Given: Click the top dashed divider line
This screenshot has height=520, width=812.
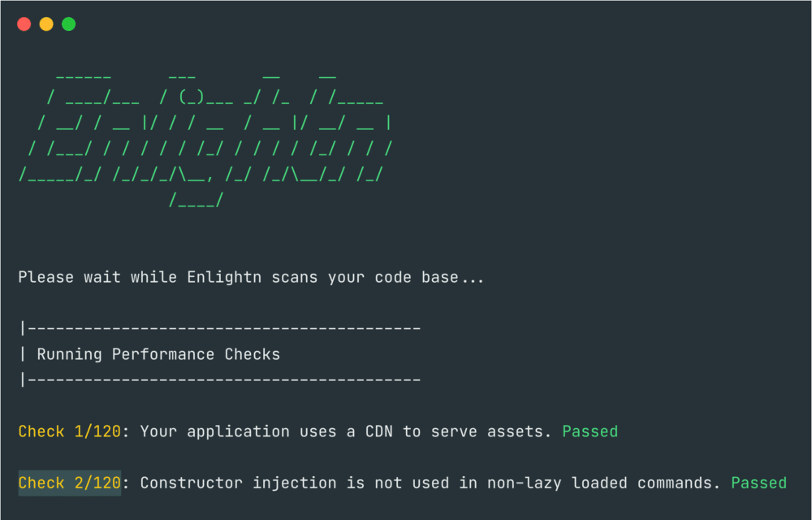Looking at the screenshot, I should coord(219,327).
